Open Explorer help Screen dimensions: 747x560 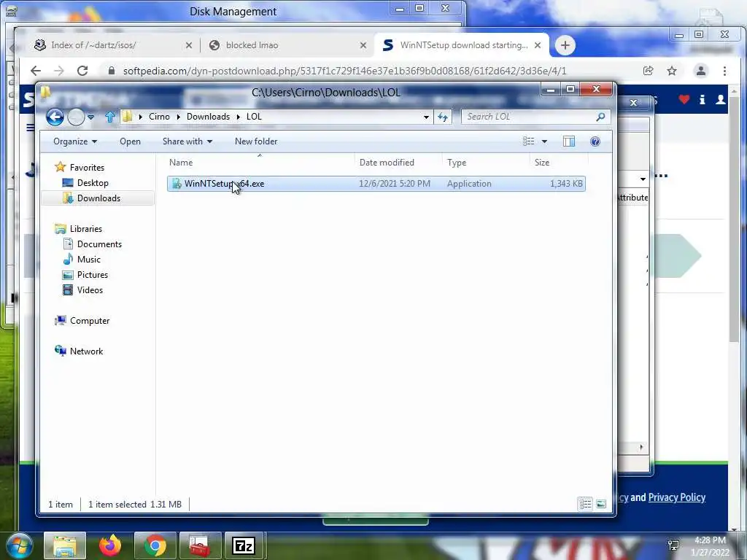pyautogui.click(x=595, y=141)
